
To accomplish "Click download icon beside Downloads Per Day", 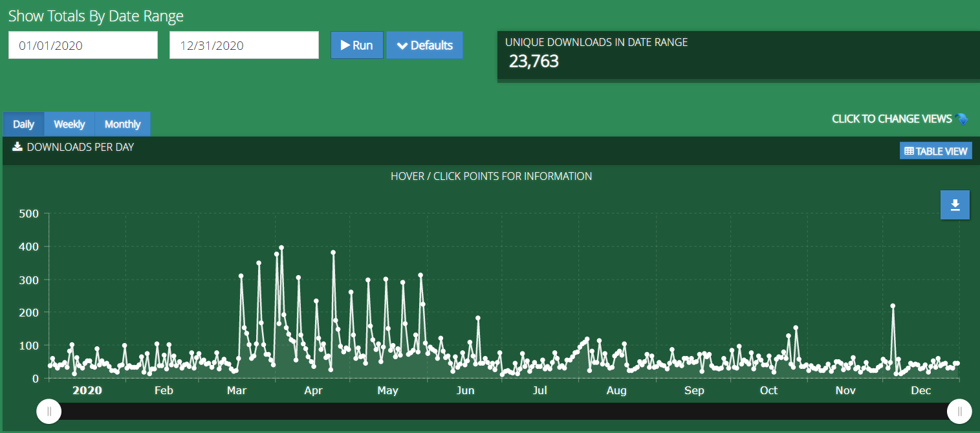I will (x=17, y=147).
